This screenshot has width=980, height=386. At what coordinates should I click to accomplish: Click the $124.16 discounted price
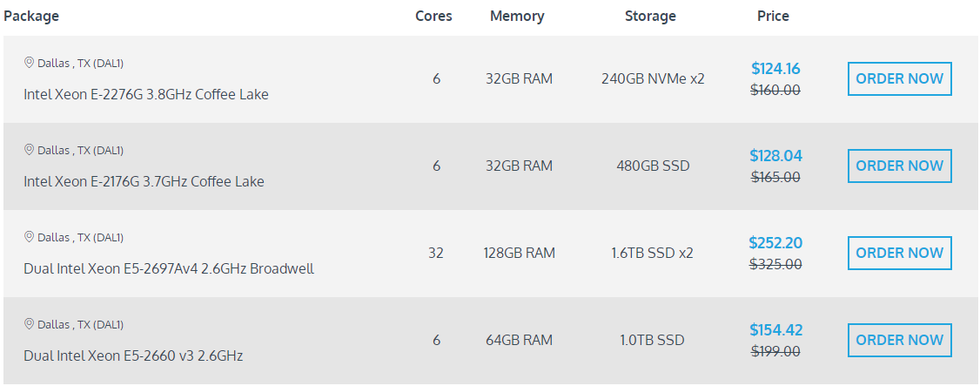point(775,69)
